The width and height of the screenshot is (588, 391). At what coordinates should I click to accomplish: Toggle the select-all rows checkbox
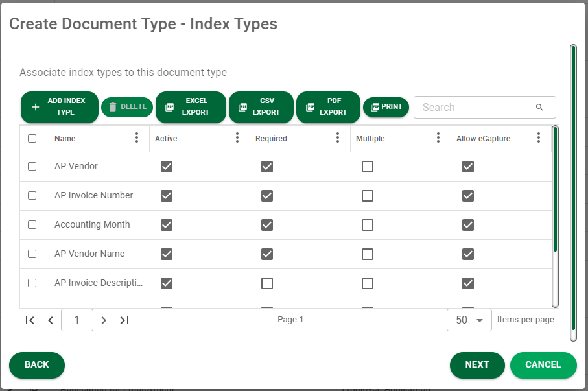coord(32,139)
